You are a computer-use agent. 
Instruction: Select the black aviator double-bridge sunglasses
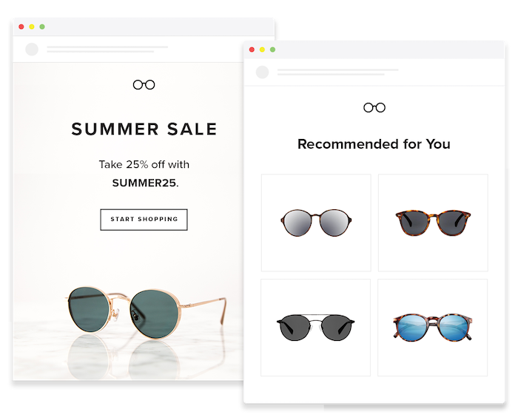point(315,328)
